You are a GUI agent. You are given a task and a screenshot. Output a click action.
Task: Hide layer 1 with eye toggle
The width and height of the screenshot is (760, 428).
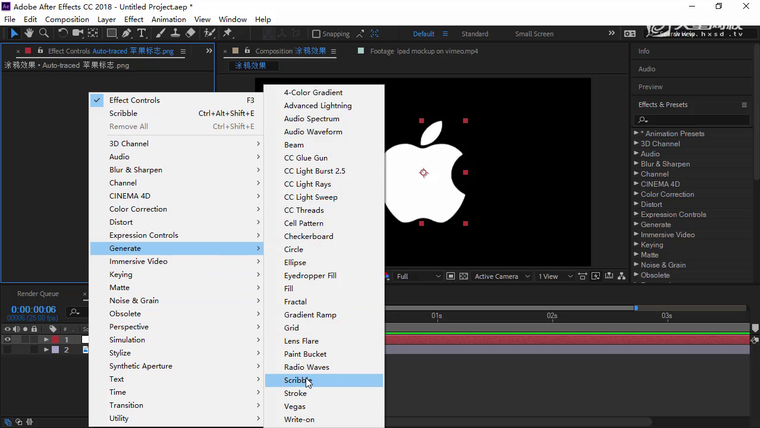point(8,340)
